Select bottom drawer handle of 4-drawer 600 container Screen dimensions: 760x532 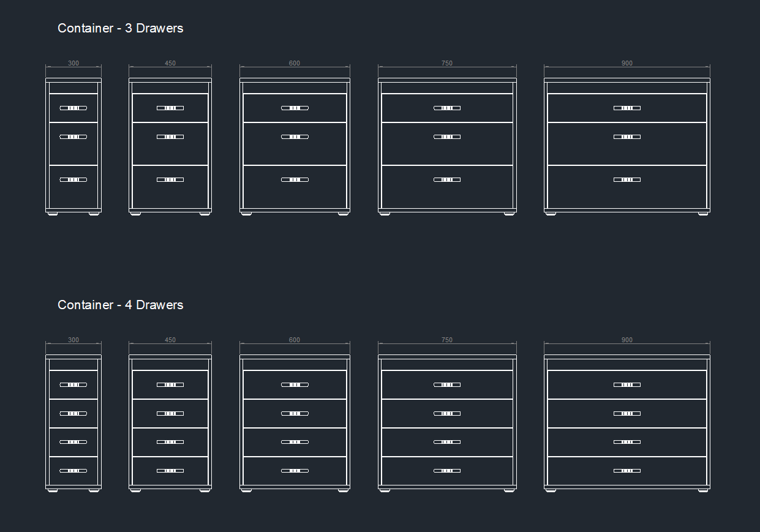295,471
